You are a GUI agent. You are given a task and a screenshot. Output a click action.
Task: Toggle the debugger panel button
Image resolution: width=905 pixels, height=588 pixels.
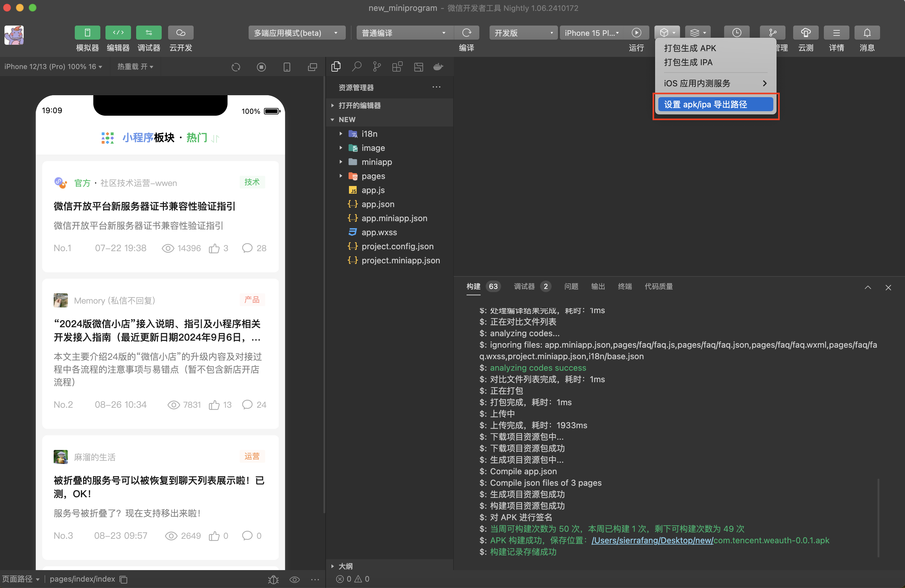[x=149, y=33]
